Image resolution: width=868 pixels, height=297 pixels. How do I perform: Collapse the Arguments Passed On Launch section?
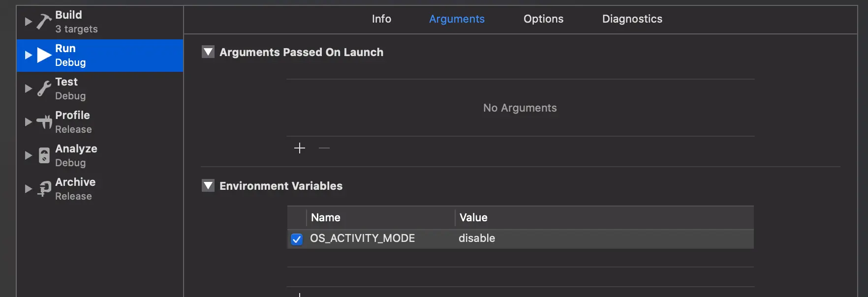pos(209,52)
